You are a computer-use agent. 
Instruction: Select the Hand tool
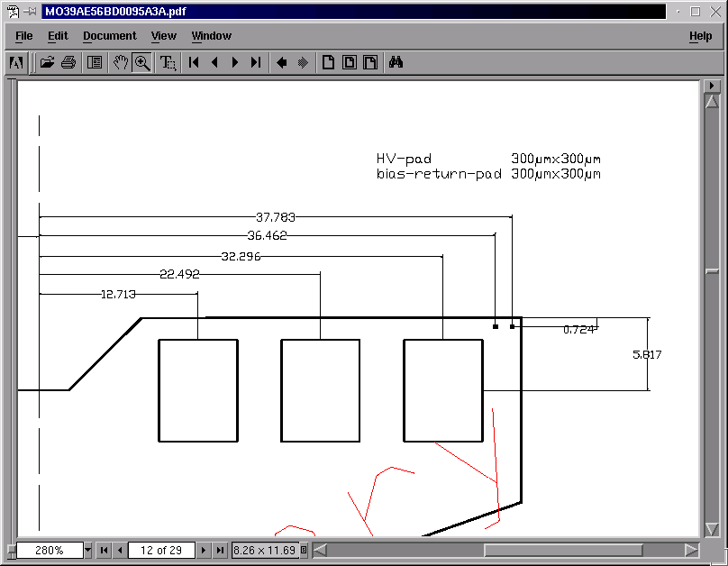pyautogui.click(x=121, y=62)
